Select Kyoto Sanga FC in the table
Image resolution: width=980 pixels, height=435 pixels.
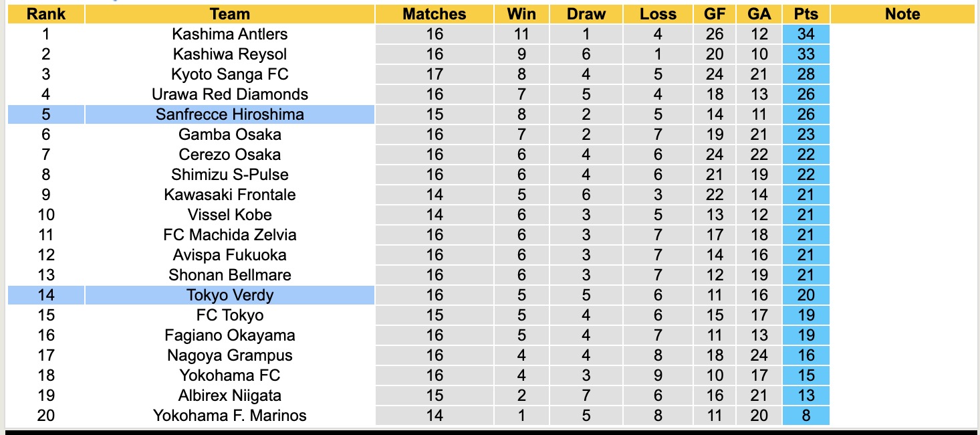229,74
